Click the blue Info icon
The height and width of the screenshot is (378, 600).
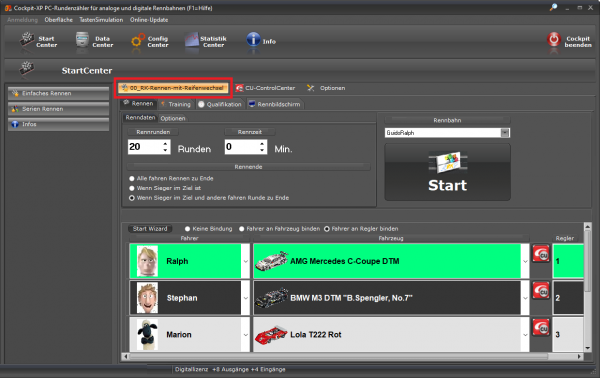click(253, 39)
